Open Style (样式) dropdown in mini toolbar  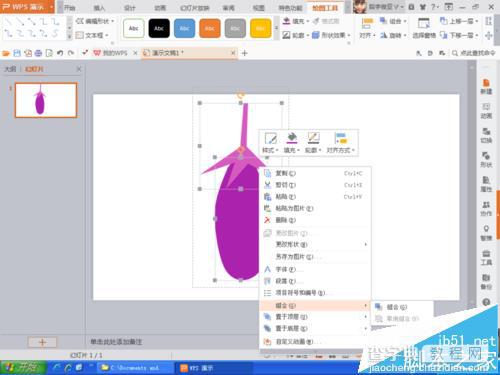tap(270, 143)
